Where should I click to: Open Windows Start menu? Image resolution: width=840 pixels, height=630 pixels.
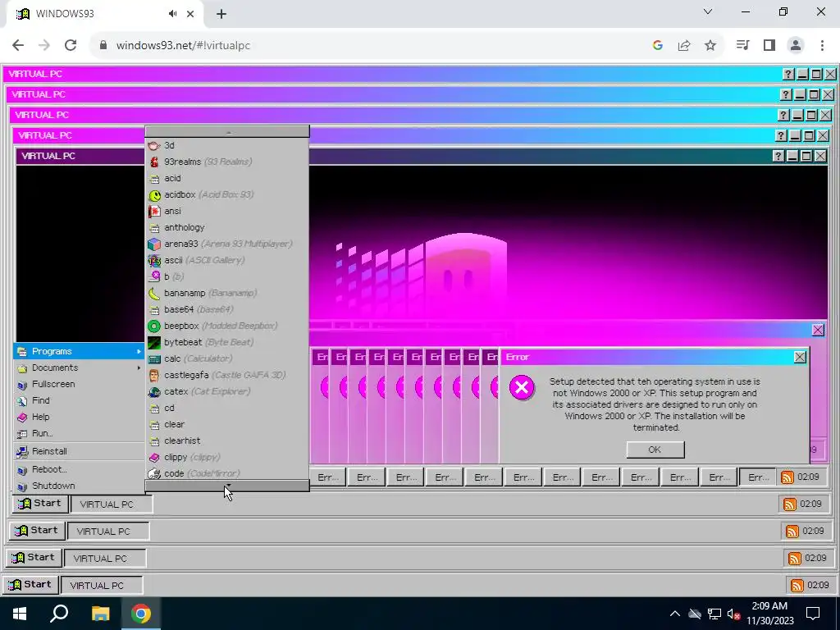point(20,614)
